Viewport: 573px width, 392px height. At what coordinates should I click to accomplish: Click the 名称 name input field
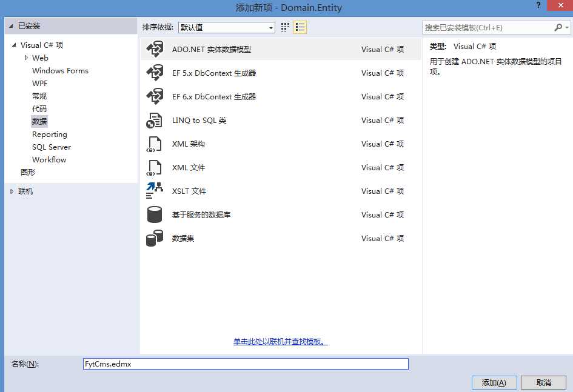tap(246, 364)
